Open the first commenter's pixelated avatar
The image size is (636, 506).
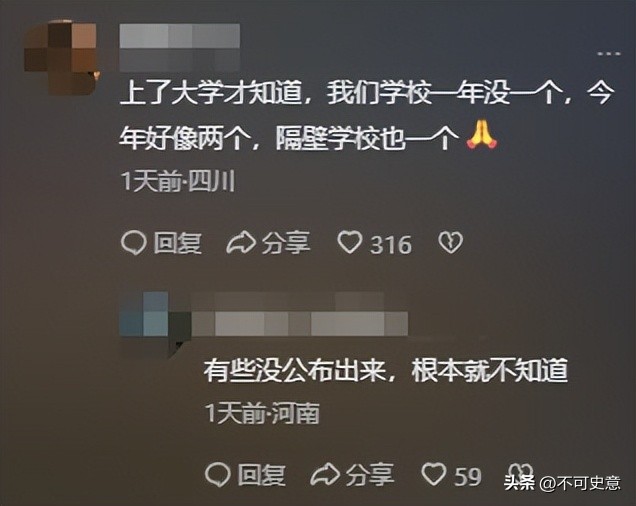point(61,56)
